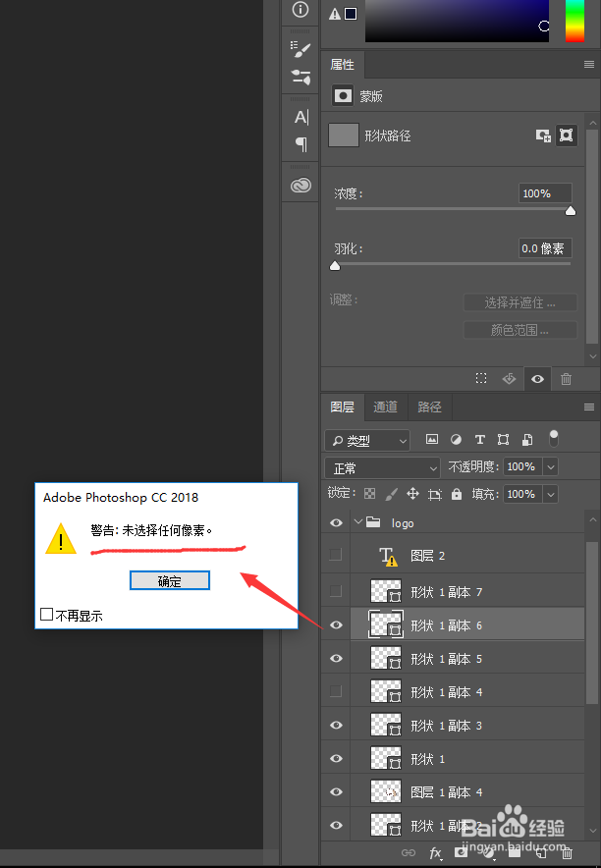
Task: Open the Character panel icon
Action: click(x=301, y=118)
